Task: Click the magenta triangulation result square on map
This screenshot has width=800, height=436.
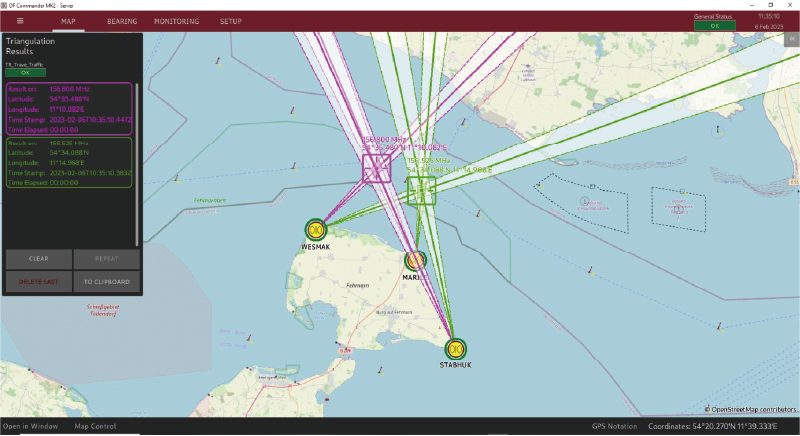Action: click(377, 167)
